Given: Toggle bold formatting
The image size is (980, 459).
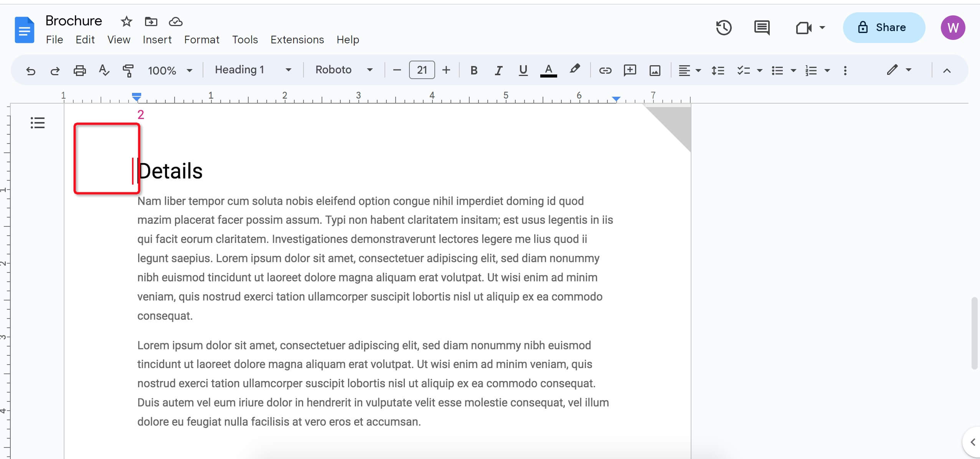Looking at the screenshot, I should click(x=474, y=70).
